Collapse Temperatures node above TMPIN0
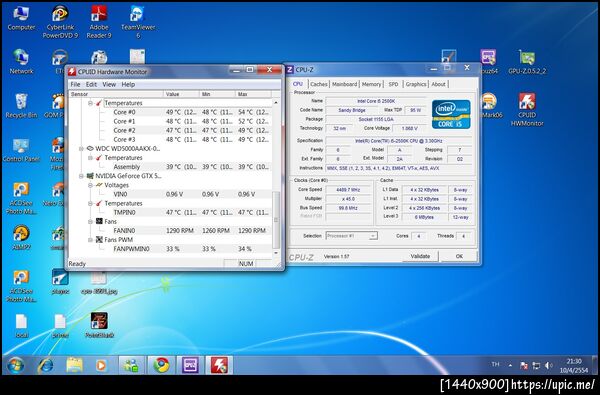This screenshot has height=395, width=600. tap(91, 203)
